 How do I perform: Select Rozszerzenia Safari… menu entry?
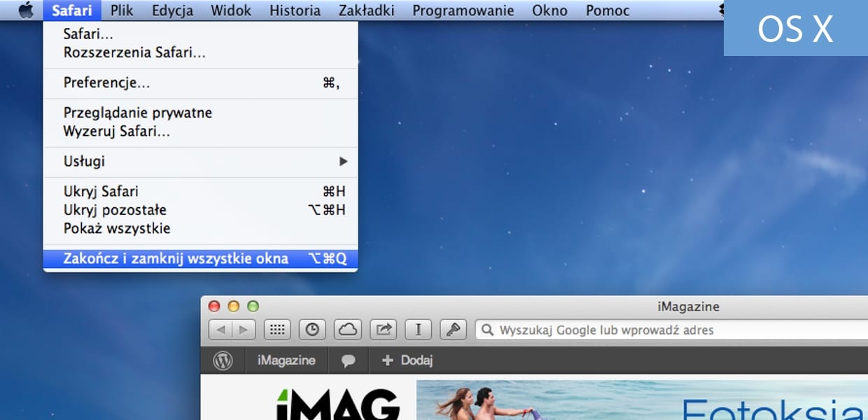[x=200, y=52]
